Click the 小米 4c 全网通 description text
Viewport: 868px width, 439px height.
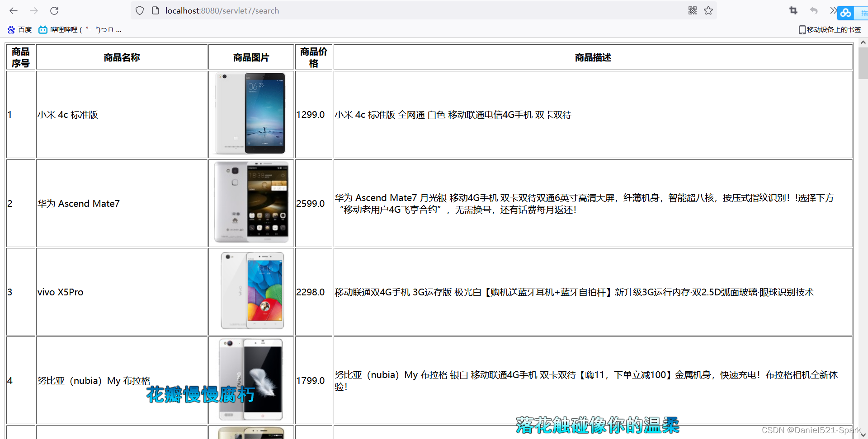click(453, 115)
